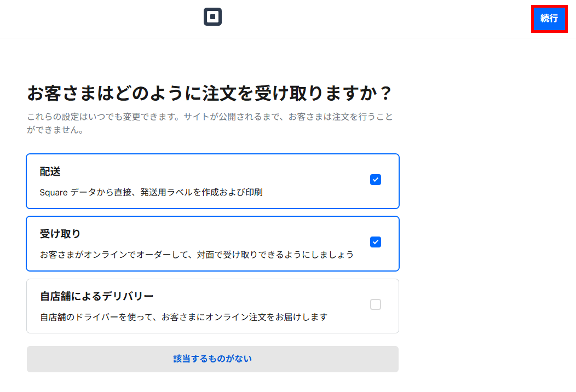Select the 配送 card title
The image size is (576, 392).
[50, 171]
